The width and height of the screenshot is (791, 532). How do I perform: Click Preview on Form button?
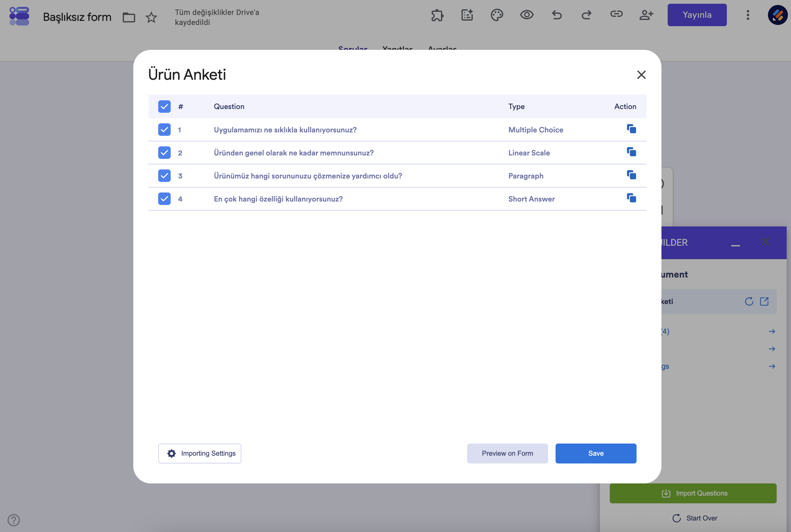coord(507,453)
